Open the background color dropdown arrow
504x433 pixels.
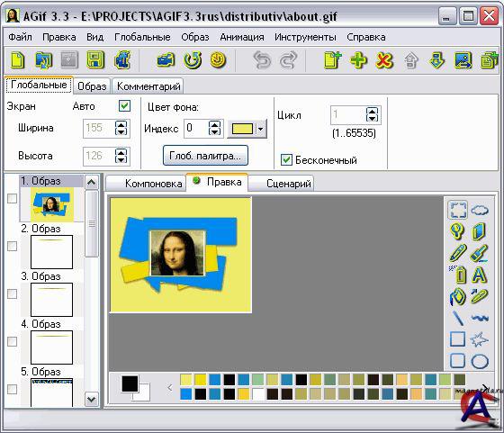coord(261,130)
